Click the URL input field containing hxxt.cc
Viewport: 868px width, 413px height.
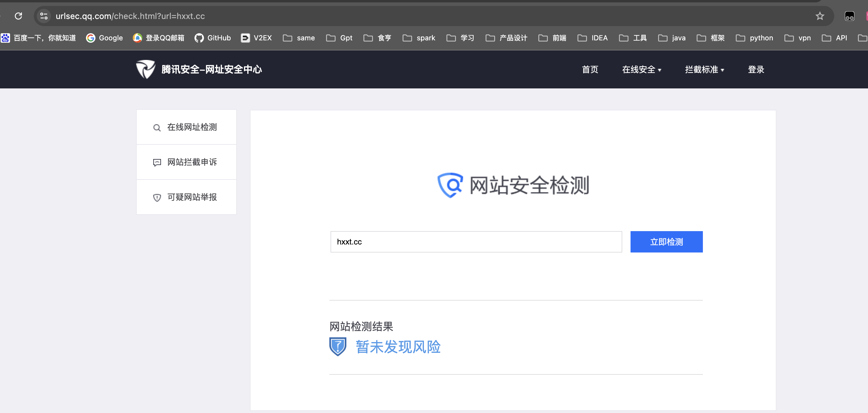pyautogui.click(x=476, y=242)
